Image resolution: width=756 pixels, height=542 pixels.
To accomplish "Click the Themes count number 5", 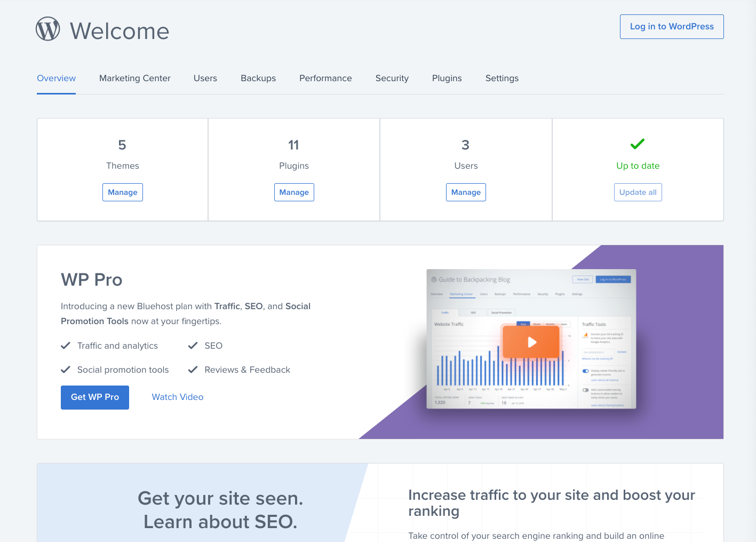I will coord(122,145).
